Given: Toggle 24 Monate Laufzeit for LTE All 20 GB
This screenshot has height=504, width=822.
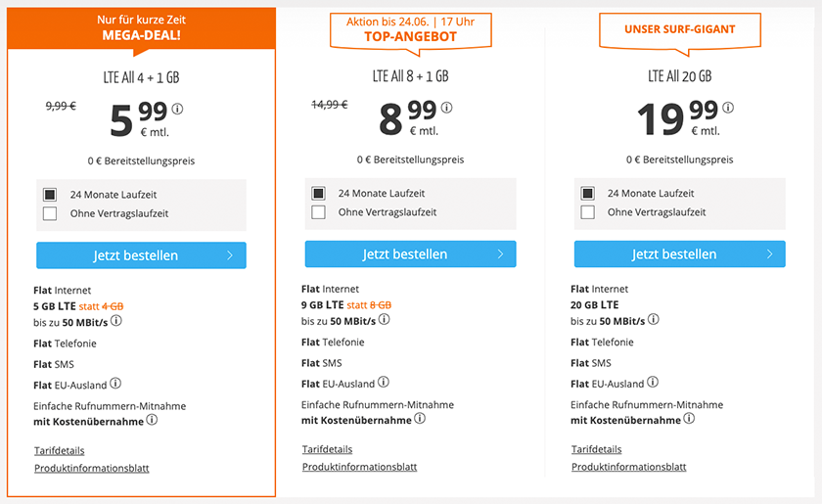Looking at the screenshot, I should click(587, 193).
